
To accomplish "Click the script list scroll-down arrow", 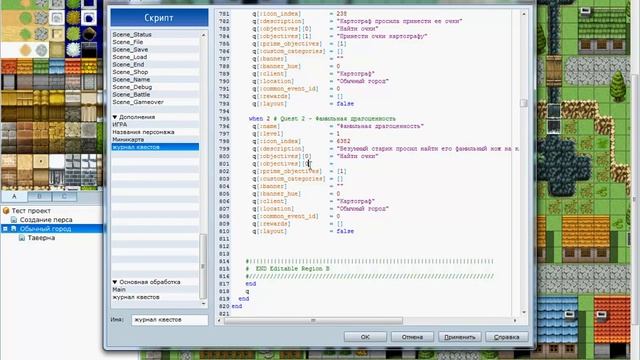I will [x=203, y=303].
